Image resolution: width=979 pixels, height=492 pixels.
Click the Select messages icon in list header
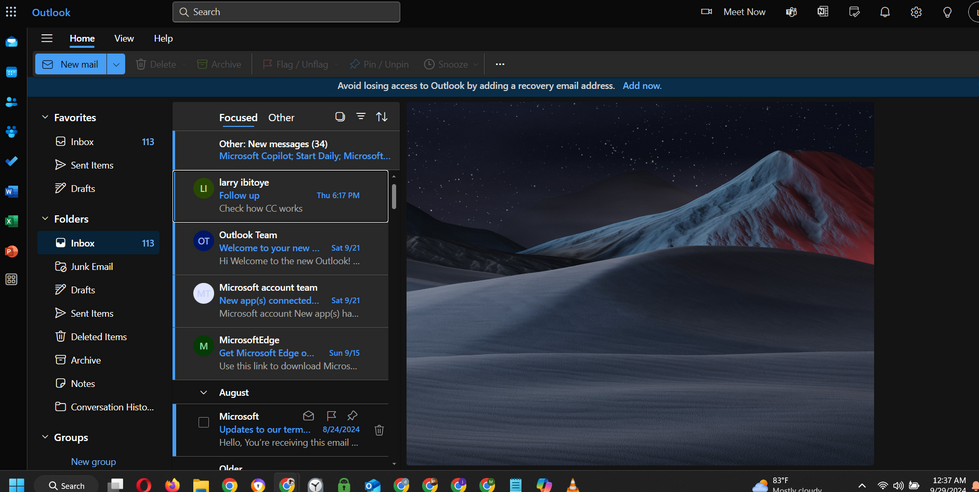[340, 117]
